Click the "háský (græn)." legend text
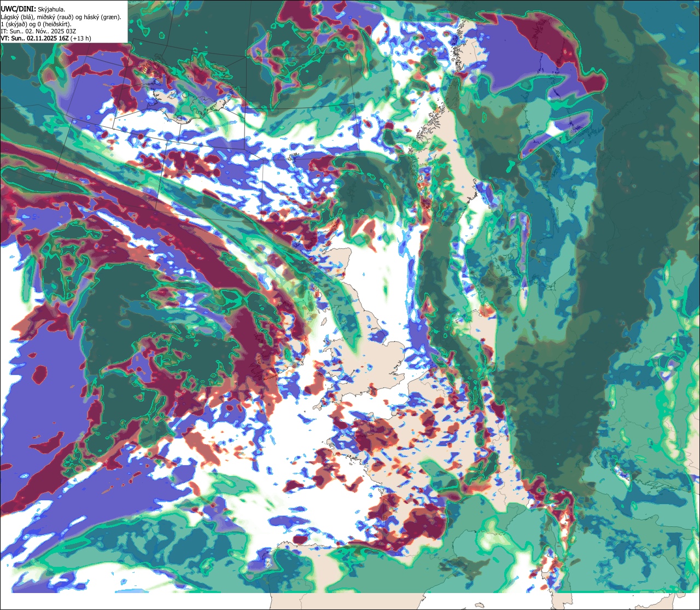This screenshot has height=610, width=700. (x=103, y=18)
